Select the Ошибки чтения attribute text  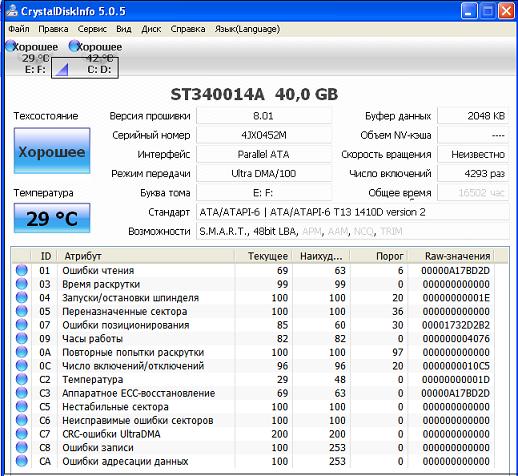click(x=98, y=271)
